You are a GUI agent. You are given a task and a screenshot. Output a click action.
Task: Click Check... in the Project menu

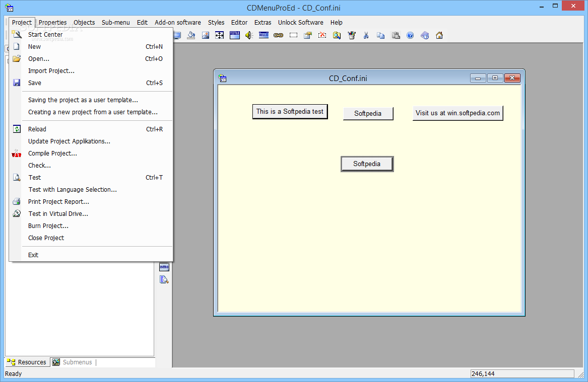(x=90, y=165)
